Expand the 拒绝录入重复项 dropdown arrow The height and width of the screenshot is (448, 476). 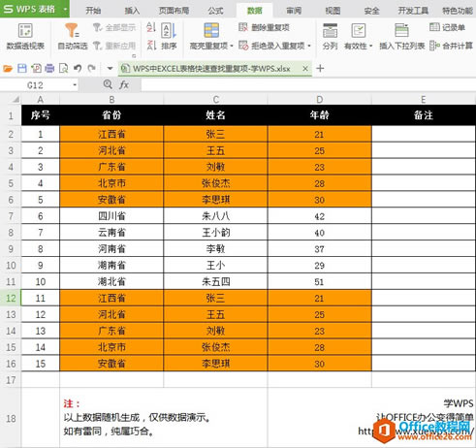point(309,46)
